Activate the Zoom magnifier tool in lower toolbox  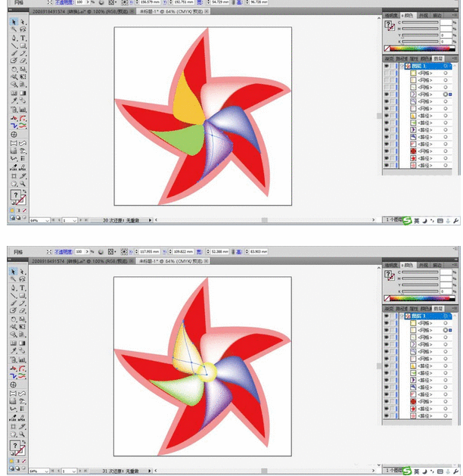[x=23, y=434]
